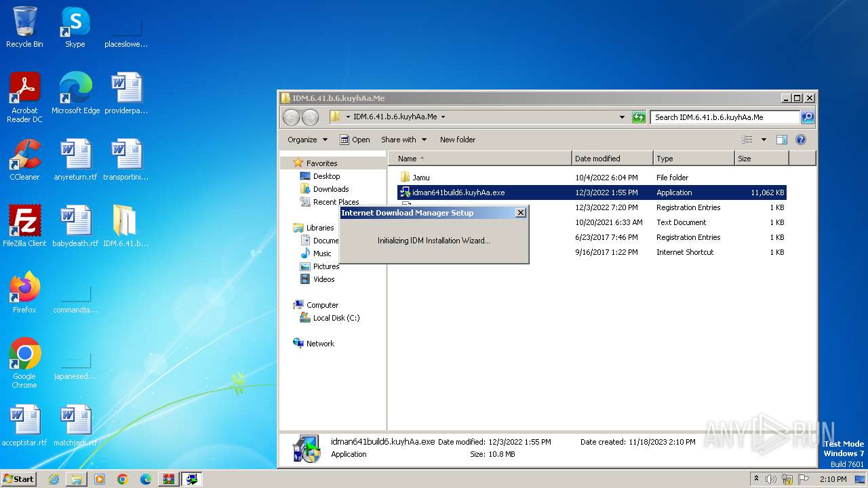Click the IDM setup taskbar button

[x=192, y=479]
